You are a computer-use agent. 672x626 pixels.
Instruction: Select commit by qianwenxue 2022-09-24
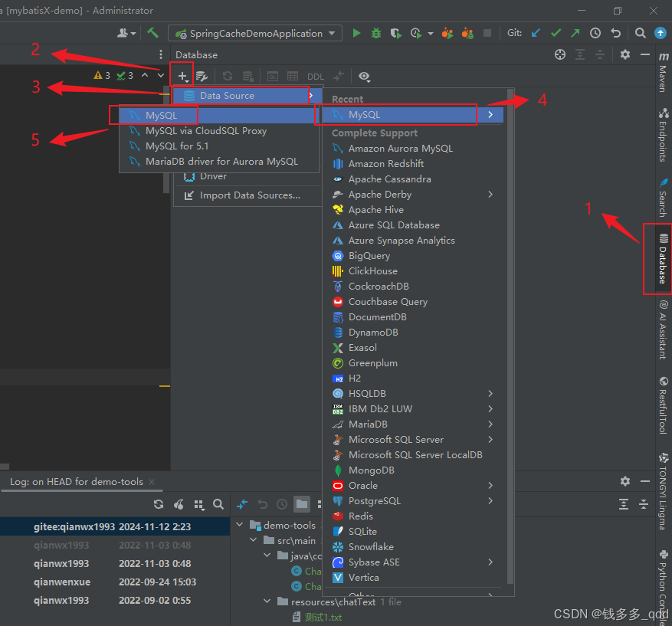[x=115, y=582]
